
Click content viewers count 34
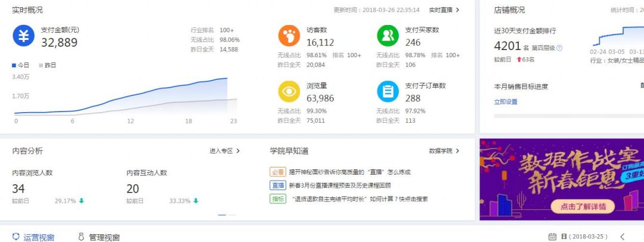coord(18,188)
